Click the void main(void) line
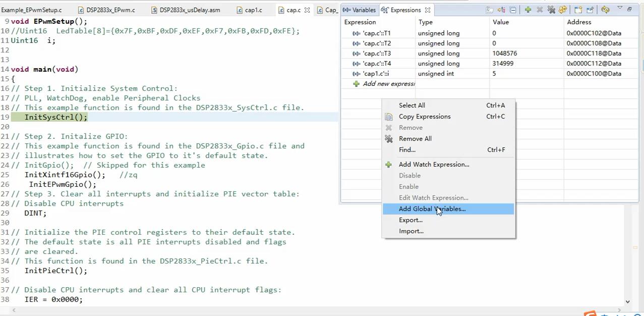The image size is (644, 316). [44, 69]
